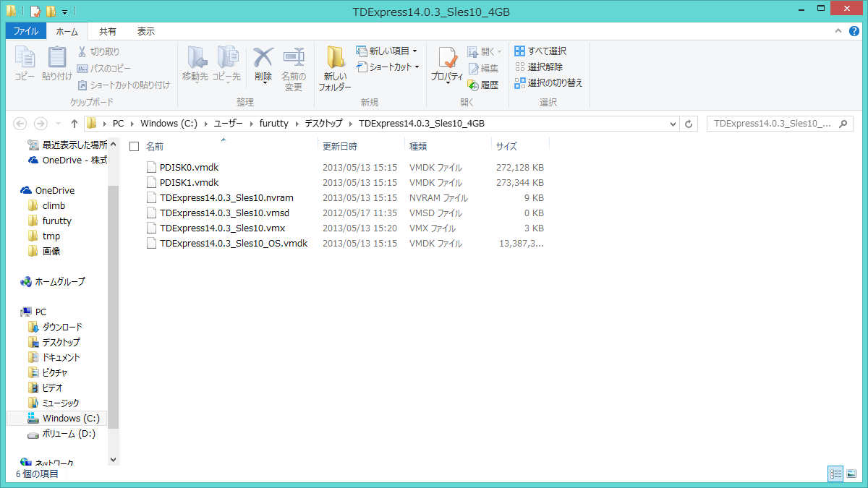This screenshot has height=488, width=868.
Task: Click the デスクトップ breadcrumb segment
Action: [x=323, y=124]
